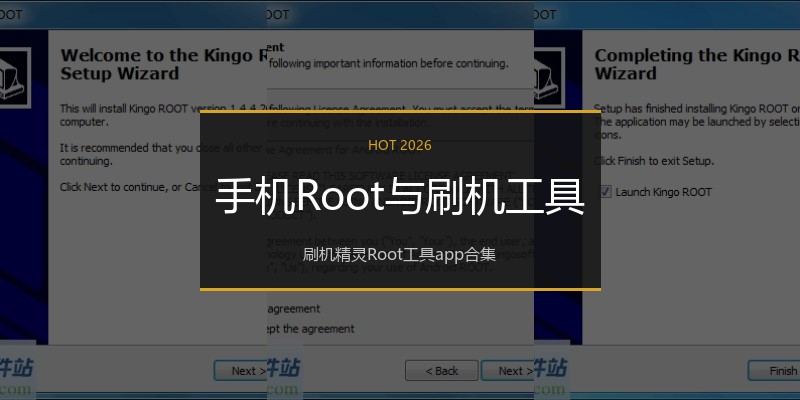Click the Next button beside Back
This screenshot has height=400, width=800.
coord(508,371)
